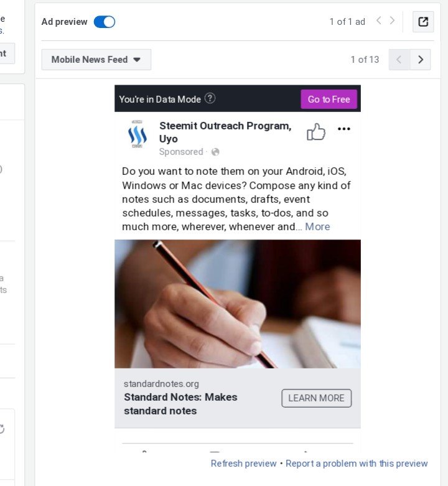
Task: Click the Steemit page profile logo
Action: 138,134
